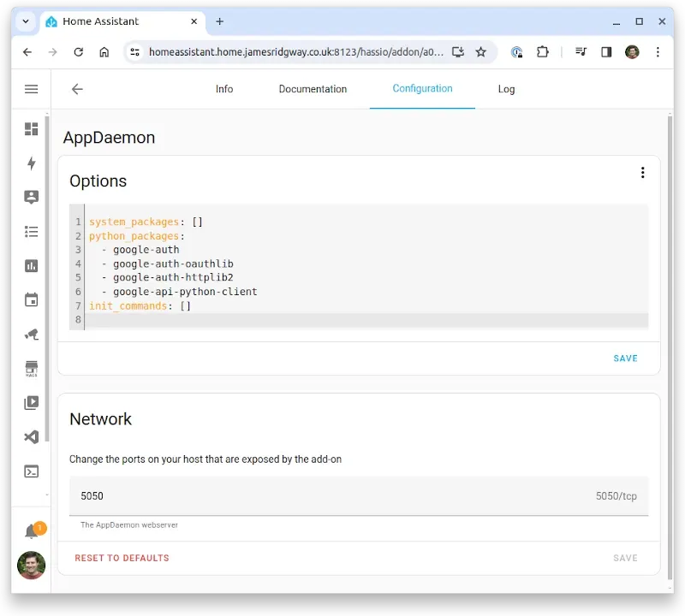
Task: Open the HACS store icon
Action: 31,369
